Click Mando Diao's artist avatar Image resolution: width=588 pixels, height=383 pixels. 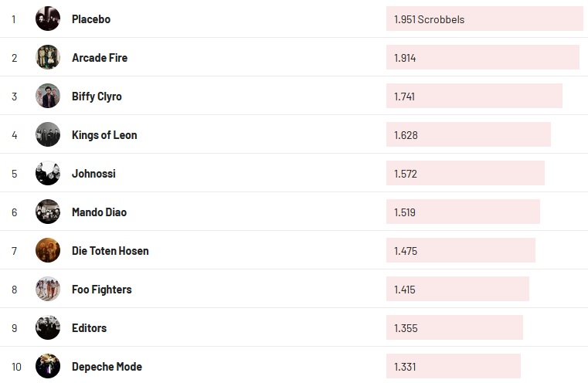point(48,212)
